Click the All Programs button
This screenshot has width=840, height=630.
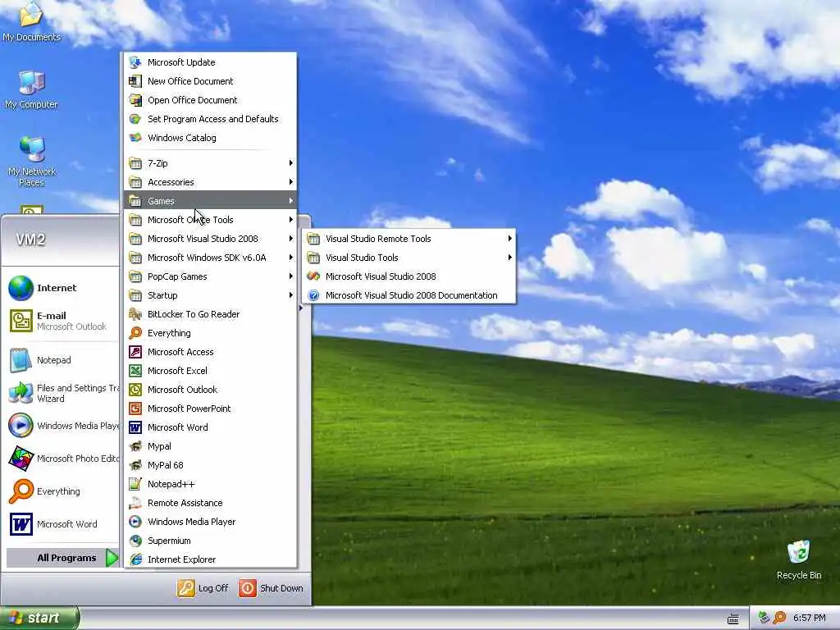62,558
